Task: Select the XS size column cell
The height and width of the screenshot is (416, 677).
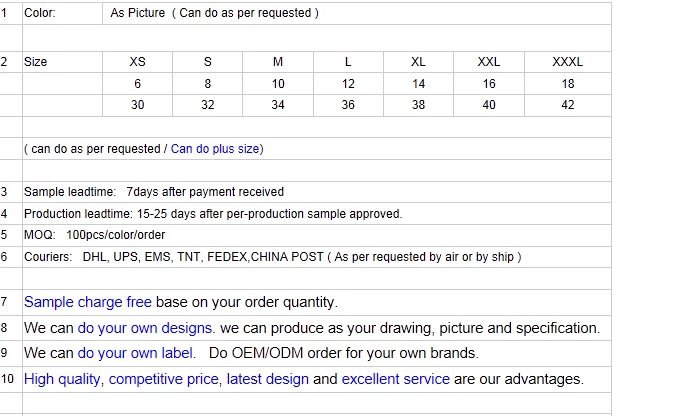Action: pyautogui.click(x=138, y=62)
